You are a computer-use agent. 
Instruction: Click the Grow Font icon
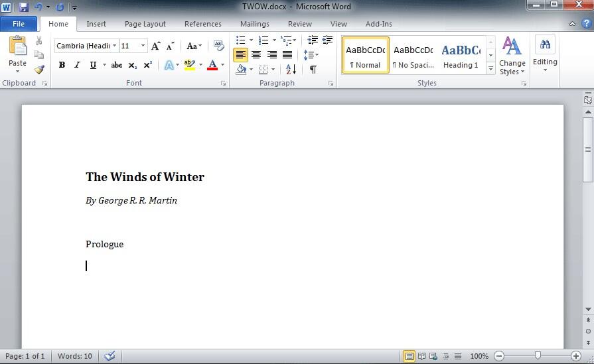click(156, 46)
